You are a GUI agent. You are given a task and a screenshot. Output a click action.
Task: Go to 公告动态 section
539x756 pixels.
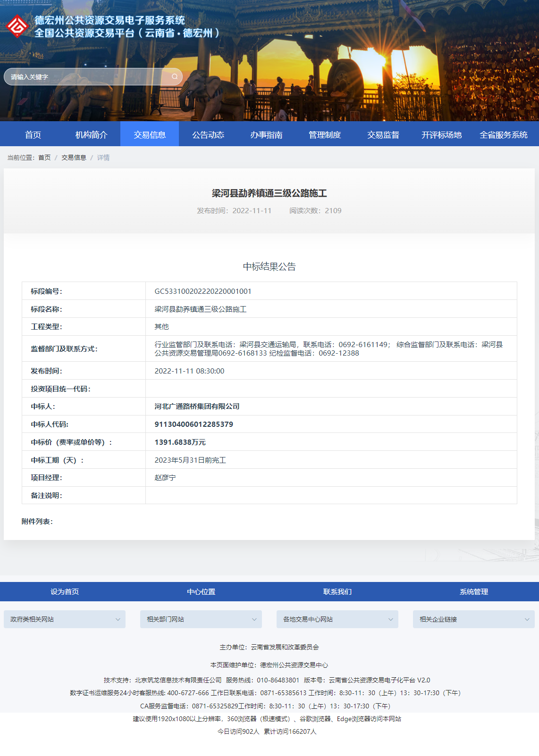208,135
